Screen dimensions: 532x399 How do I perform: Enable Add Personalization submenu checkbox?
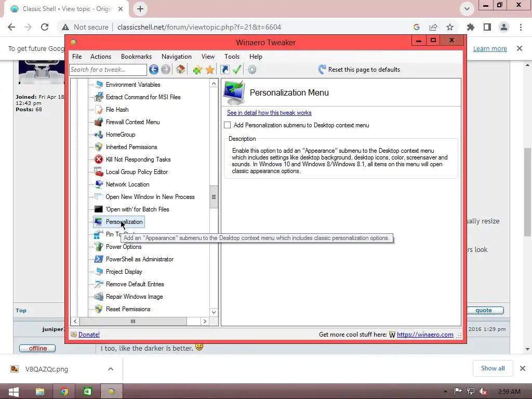point(228,125)
